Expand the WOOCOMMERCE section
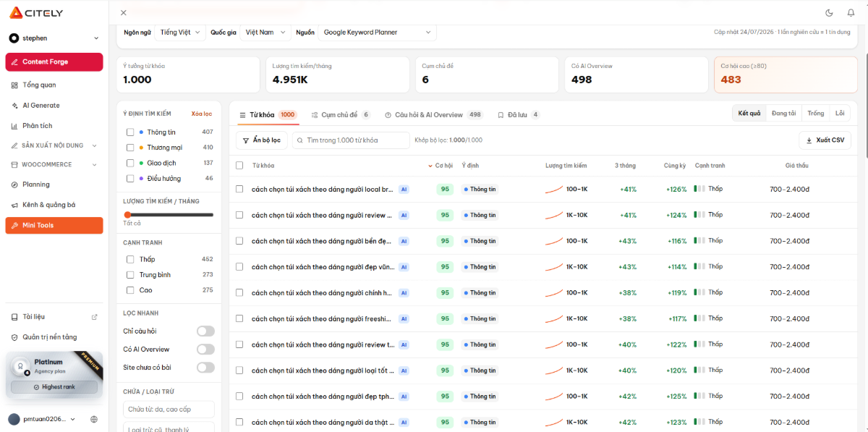Screen dimensions: 868x432 (54, 165)
